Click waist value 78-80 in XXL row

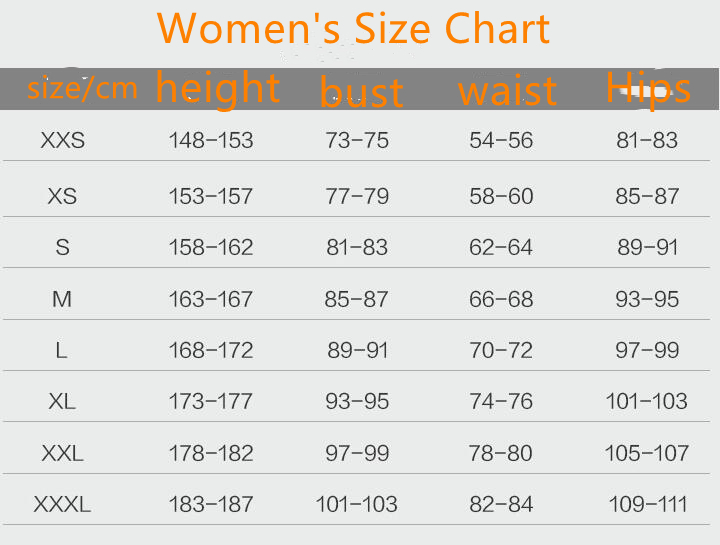(501, 454)
